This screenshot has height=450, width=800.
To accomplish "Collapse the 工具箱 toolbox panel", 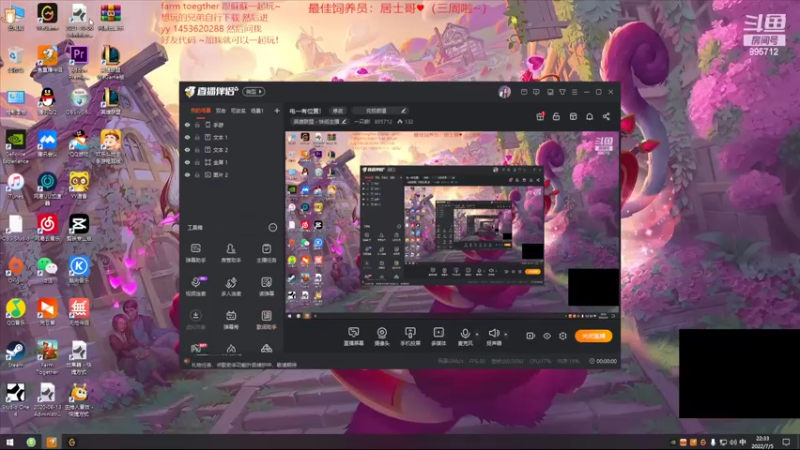I will point(272,228).
